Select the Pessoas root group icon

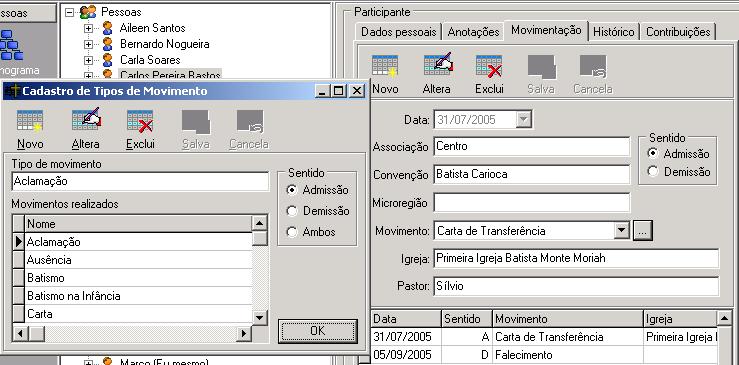tap(88, 12)
